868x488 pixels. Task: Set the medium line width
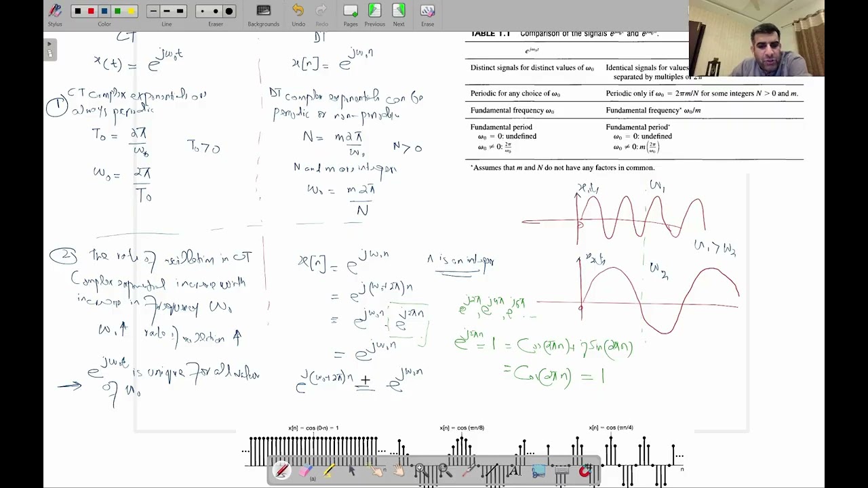tap(167, 11)
